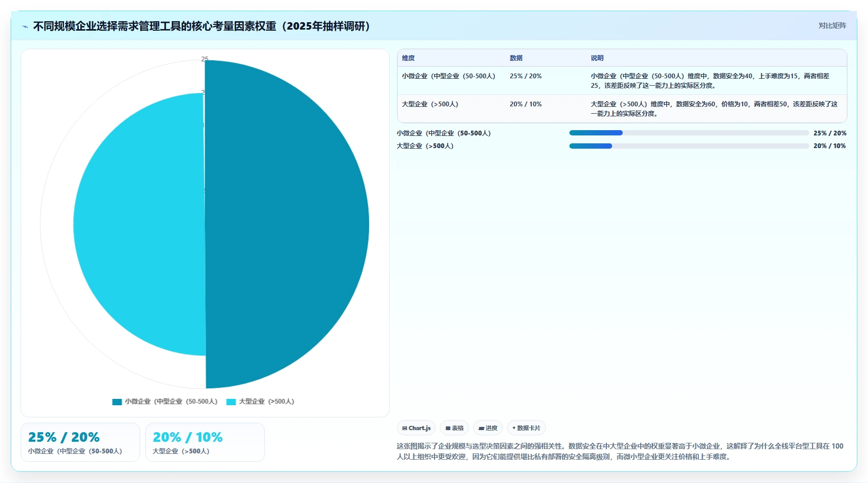Click the small icon before the chart title
The width and height of the screenshot is (868, 483).
pos(25,26)
